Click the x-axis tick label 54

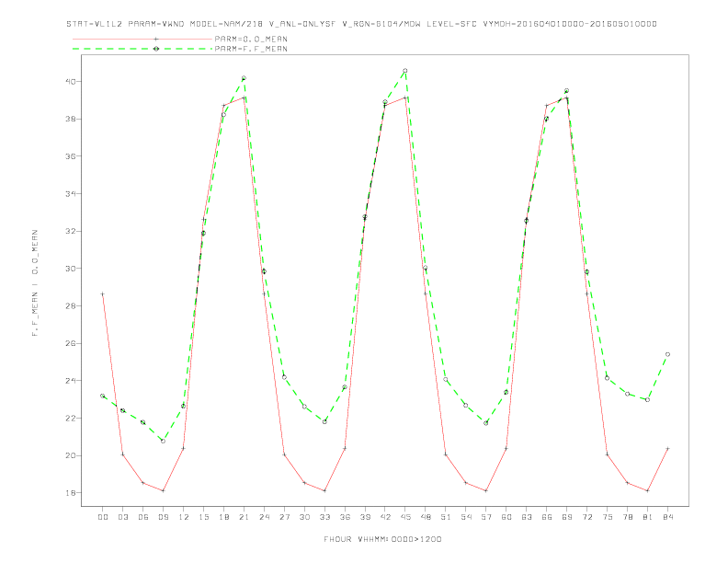pos(466,517)
